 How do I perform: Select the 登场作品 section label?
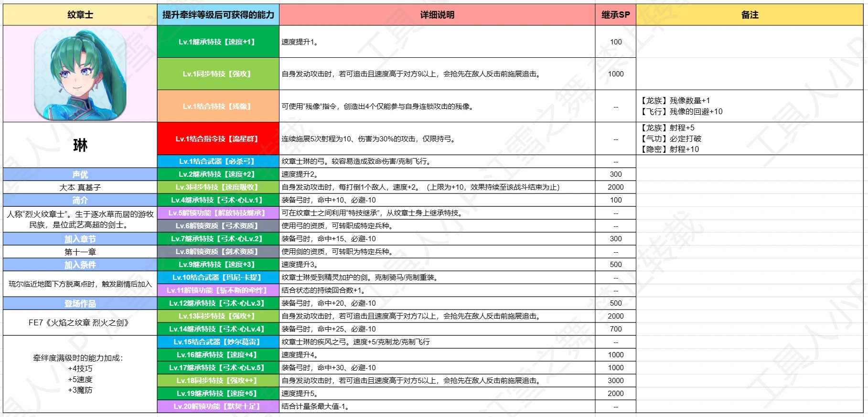[80, 303]
